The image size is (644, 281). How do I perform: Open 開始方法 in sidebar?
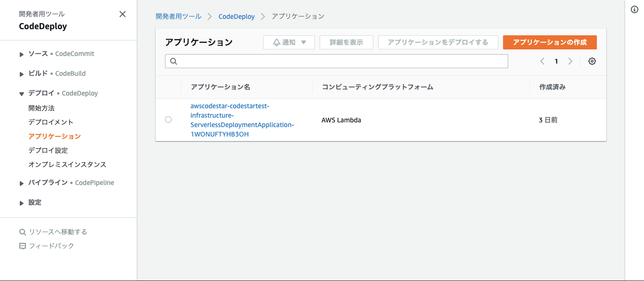[41, 108]
